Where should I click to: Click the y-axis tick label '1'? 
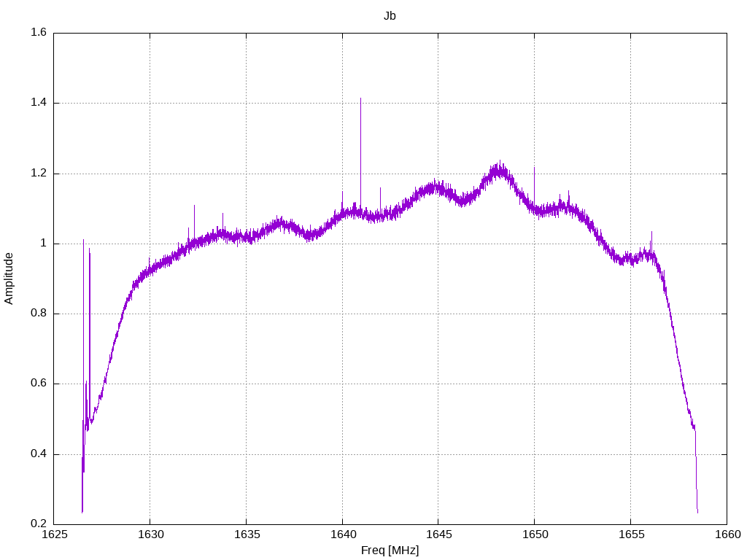43,244
